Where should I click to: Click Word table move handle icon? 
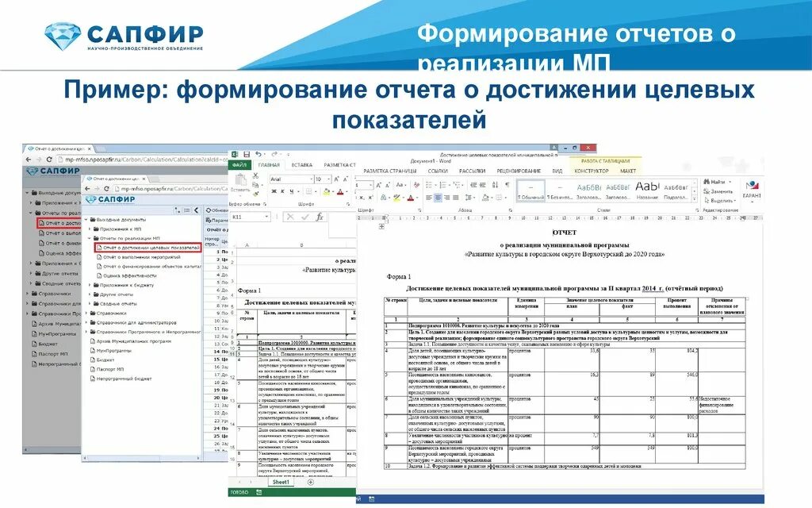[382, 226]
